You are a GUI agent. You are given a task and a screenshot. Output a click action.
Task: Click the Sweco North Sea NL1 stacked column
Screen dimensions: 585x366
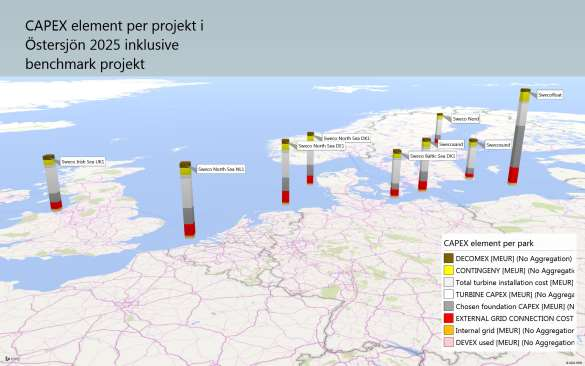coord(187,199)
